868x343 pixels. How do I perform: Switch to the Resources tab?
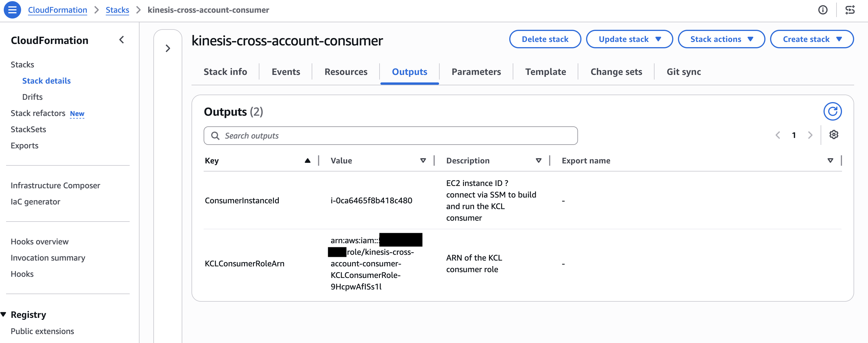[x=346, y=71]
